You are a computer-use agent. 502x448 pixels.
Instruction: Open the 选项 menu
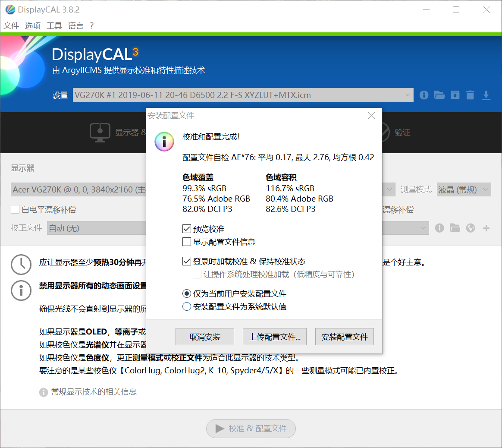point(33,25)
